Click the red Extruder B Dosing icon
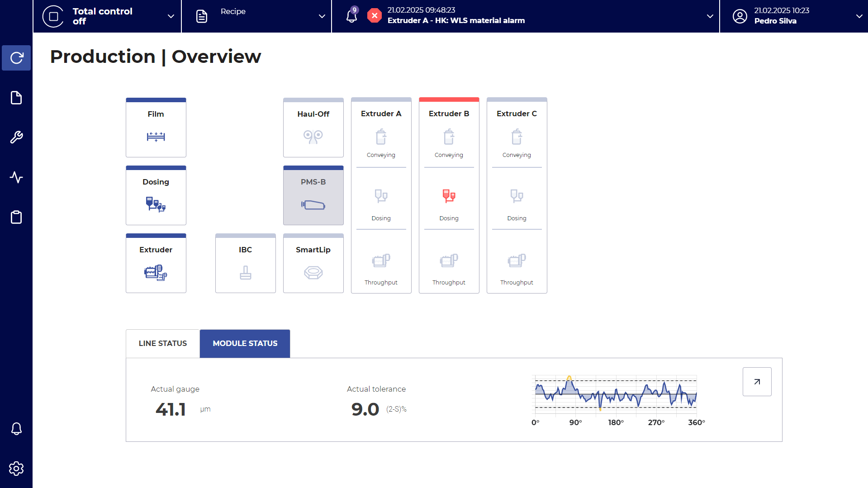 tap(449, 196)
